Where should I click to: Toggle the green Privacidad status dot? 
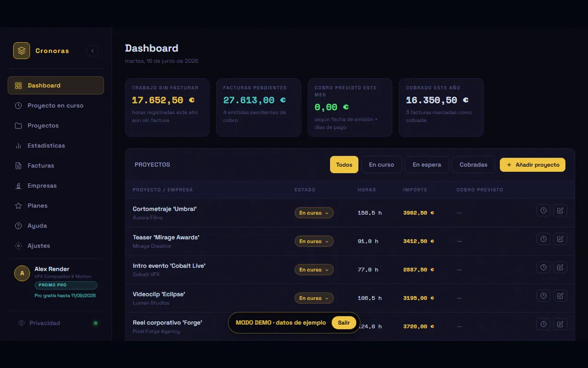click(x=96, y=323)
